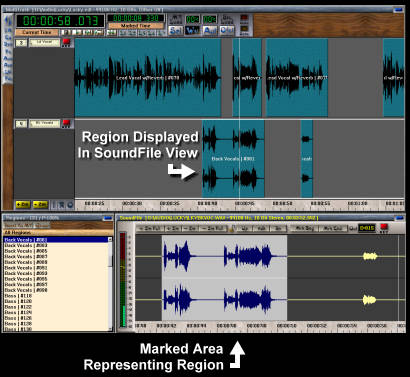Click the Sel mode button in top toolbar
The image size is (410, 377).
coord(176,30)
